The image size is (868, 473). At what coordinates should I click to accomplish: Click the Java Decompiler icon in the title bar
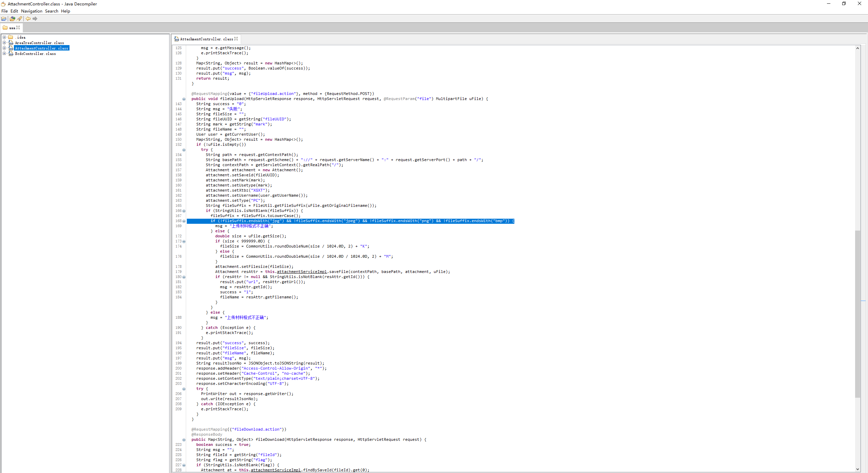pyautogui.click(x=3, y=4)
